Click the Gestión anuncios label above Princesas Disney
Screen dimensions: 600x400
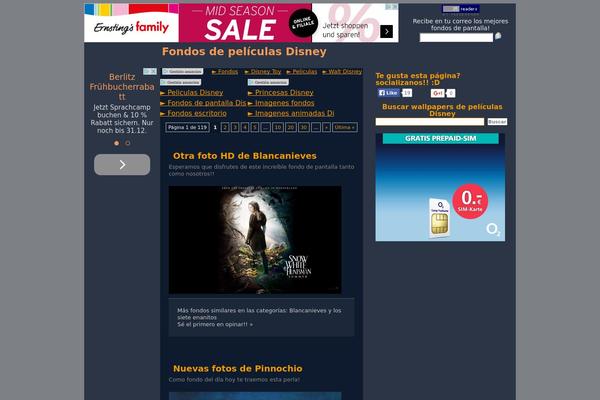click(268, 82)
